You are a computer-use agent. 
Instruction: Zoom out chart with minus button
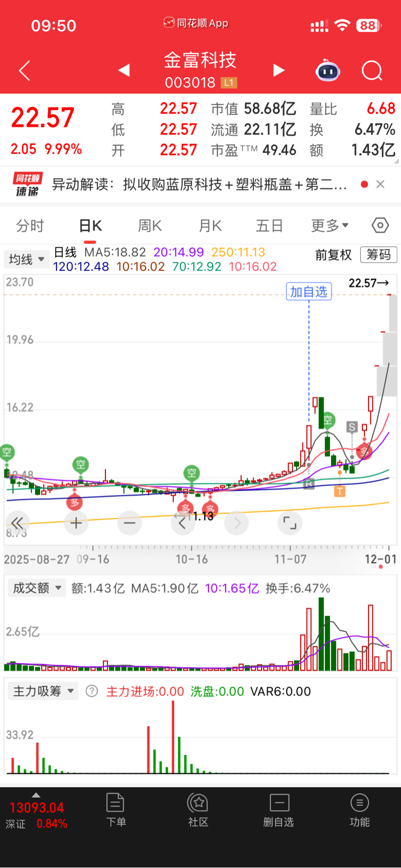[129, 522]
